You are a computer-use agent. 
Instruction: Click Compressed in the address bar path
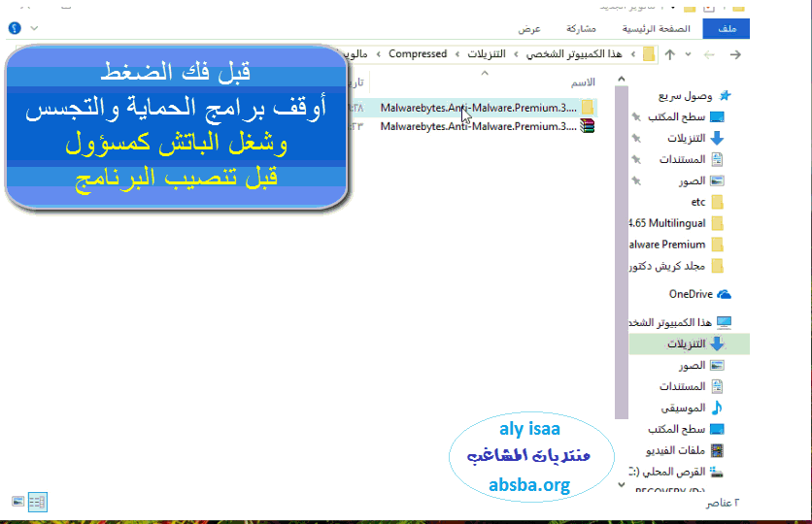coord(418,54)
